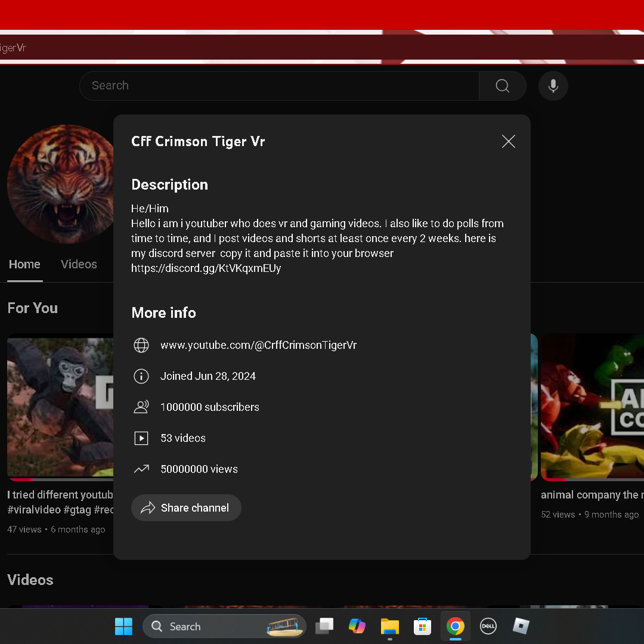644x644 pixels.
Task: Click the share arrow icon
Action: [148, 507]
